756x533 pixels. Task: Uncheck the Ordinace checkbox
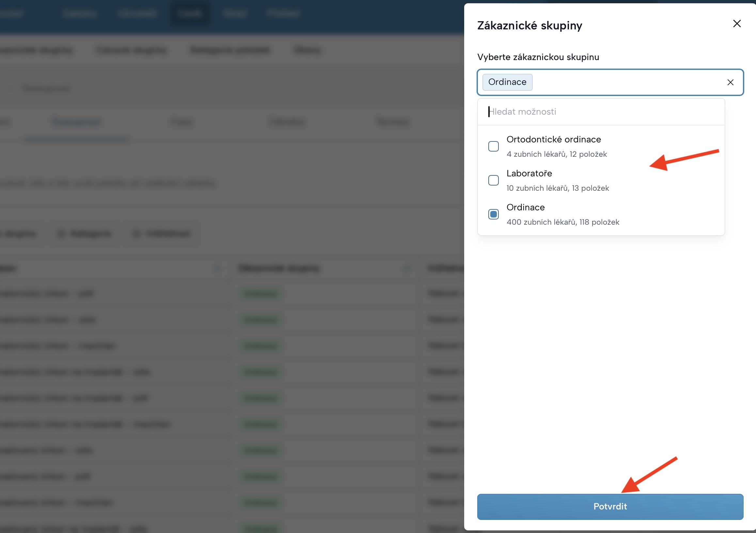[x=493, y=214]
